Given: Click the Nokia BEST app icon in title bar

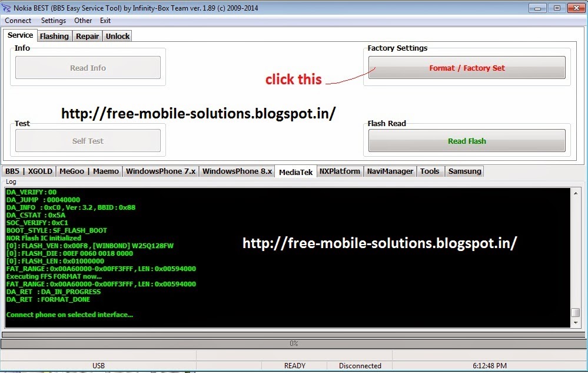Looking at the screenshot, I should coord(6,8).
